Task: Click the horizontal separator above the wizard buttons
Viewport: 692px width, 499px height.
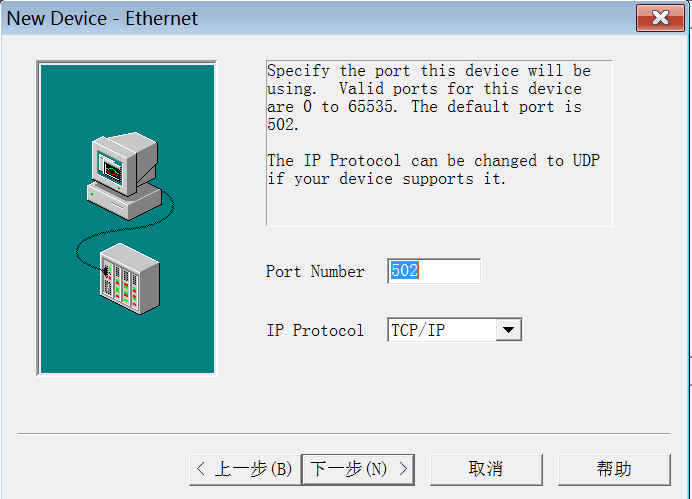Action: [344, 433]
